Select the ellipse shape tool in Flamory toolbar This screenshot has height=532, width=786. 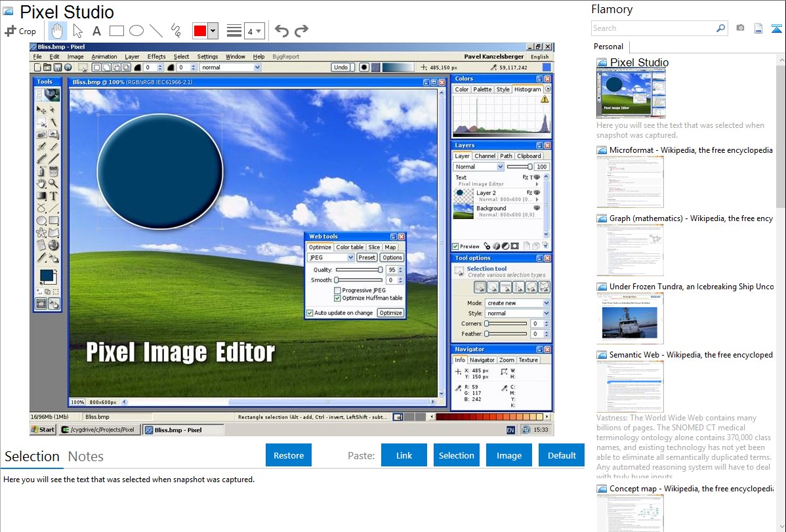point(136,31)
